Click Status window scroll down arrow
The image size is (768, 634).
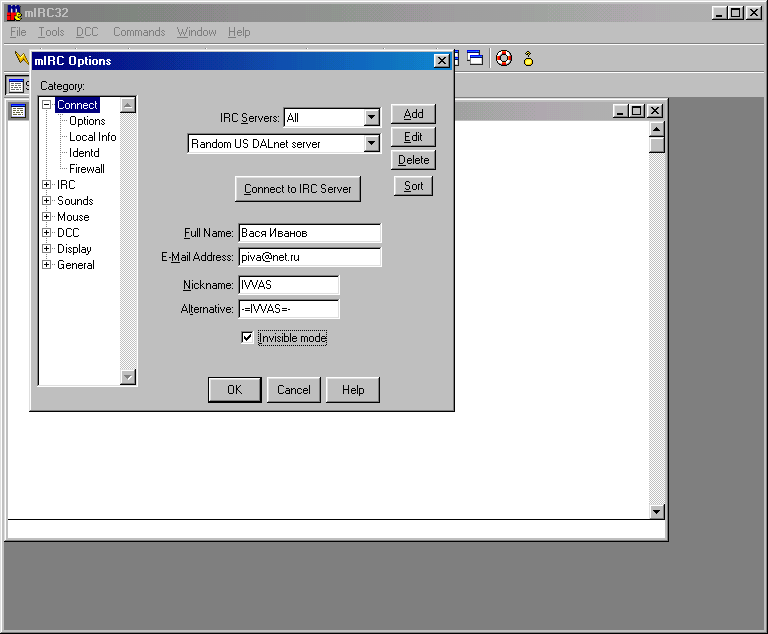click(656, 512)
